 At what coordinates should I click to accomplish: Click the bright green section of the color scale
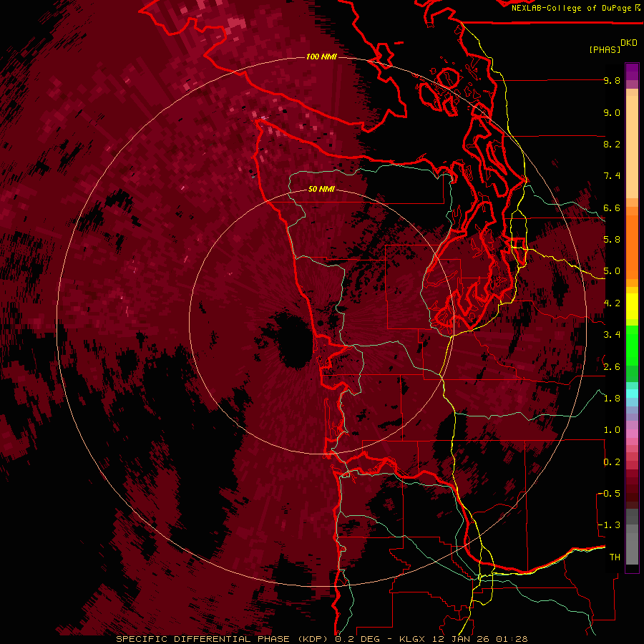pyautogui.click(x=632, y=345)
